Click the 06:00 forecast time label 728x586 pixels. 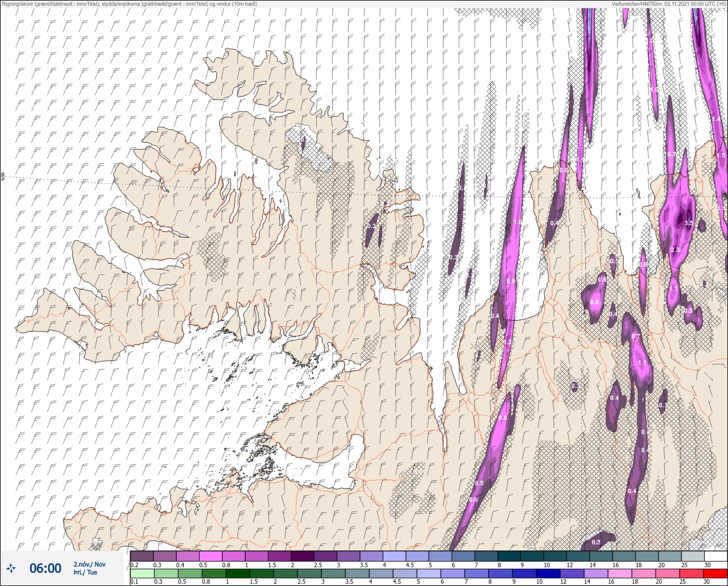pyautogui.click(x=45, y=568)
